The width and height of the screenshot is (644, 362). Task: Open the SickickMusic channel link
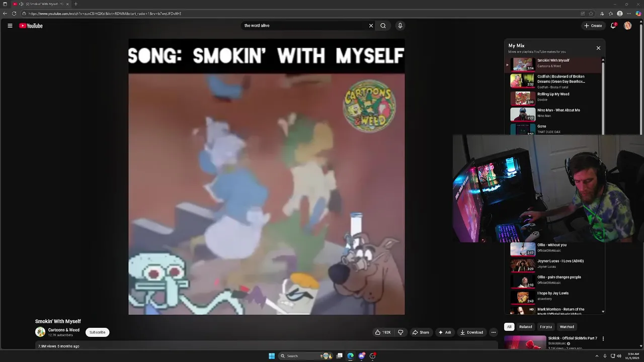(557, 343)
